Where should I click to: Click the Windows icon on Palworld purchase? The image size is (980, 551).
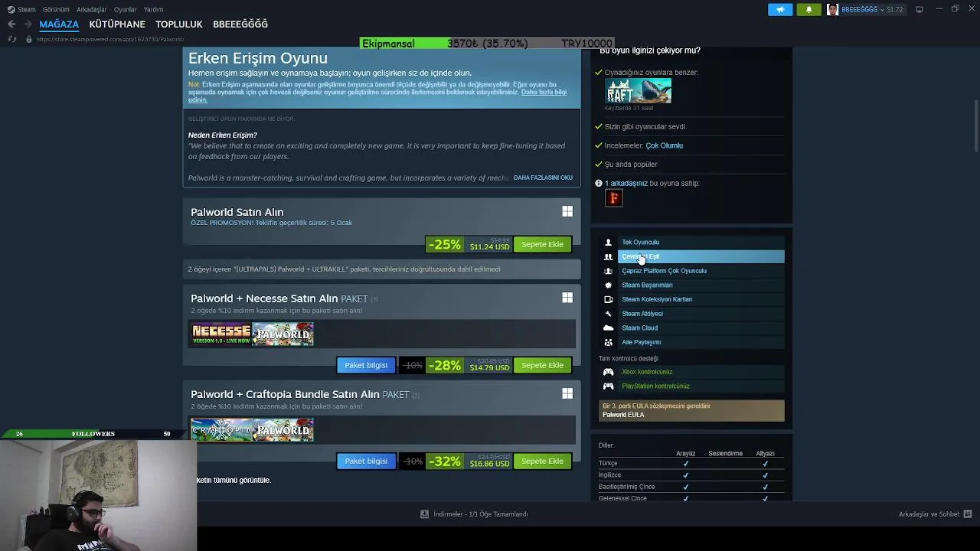(x=567, y=211)
